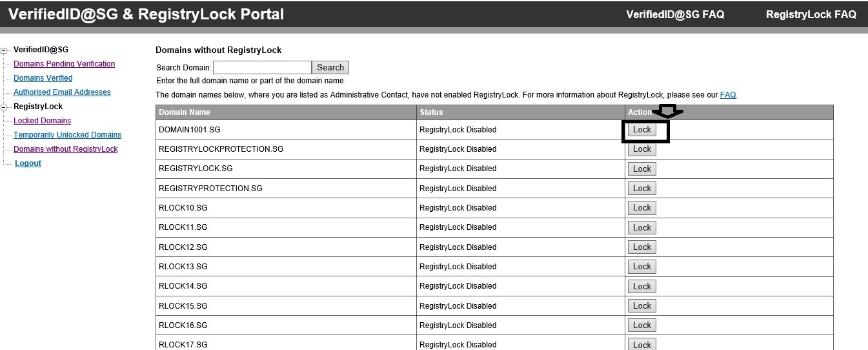The image size is (868, 350).
Task: Log out of the portal
Action: tap(28, 163)
